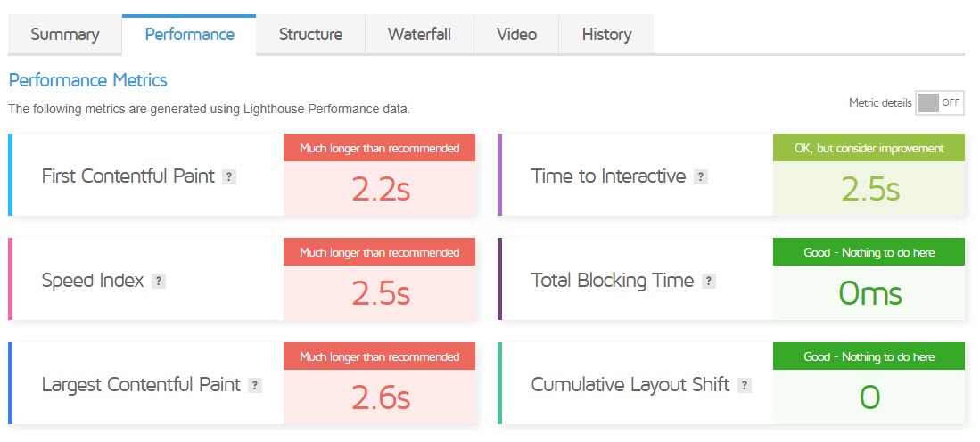Screen dimensions: 980x442
Task: Select the Time to Interactive 2.5s result
Action: [869, 189]
